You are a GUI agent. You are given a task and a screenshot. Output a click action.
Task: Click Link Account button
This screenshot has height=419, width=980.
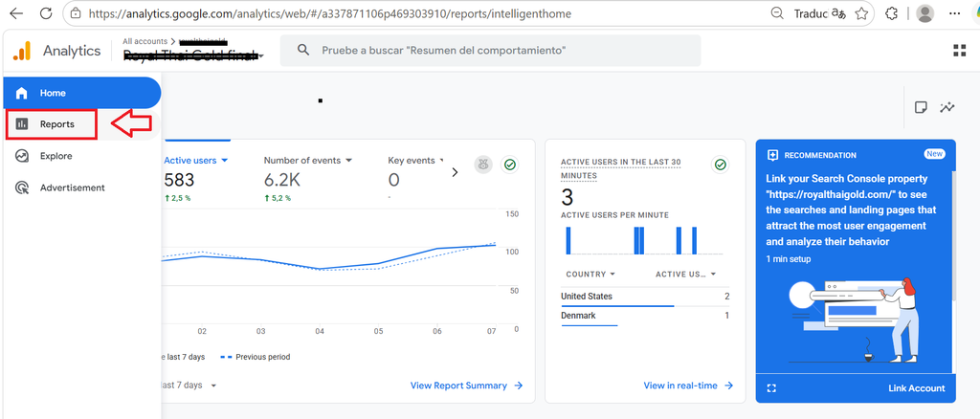click(x=917, y=388)
